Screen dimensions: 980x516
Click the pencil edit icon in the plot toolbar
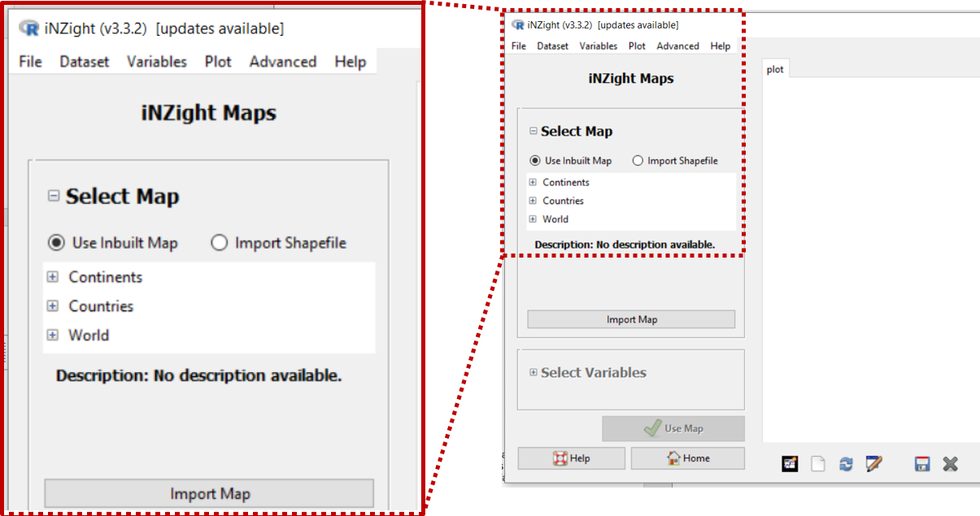[873, 464]
